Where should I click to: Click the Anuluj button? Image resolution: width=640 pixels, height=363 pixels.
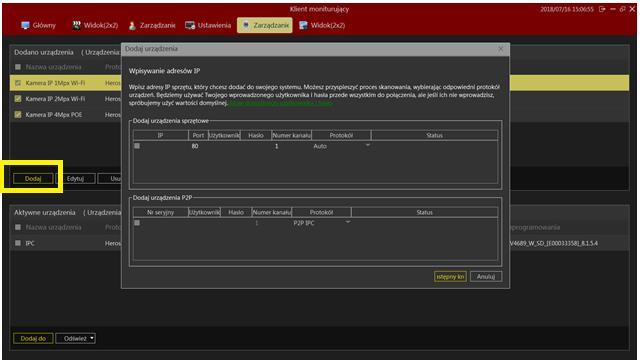[486, 276]
